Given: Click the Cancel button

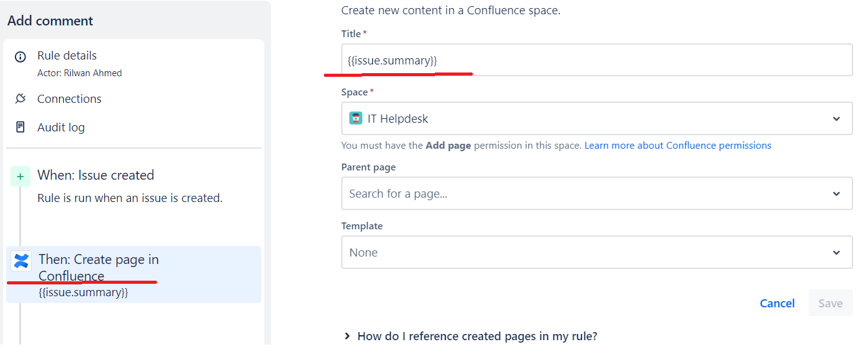Looking at the screenshot, I should (777, 303).
